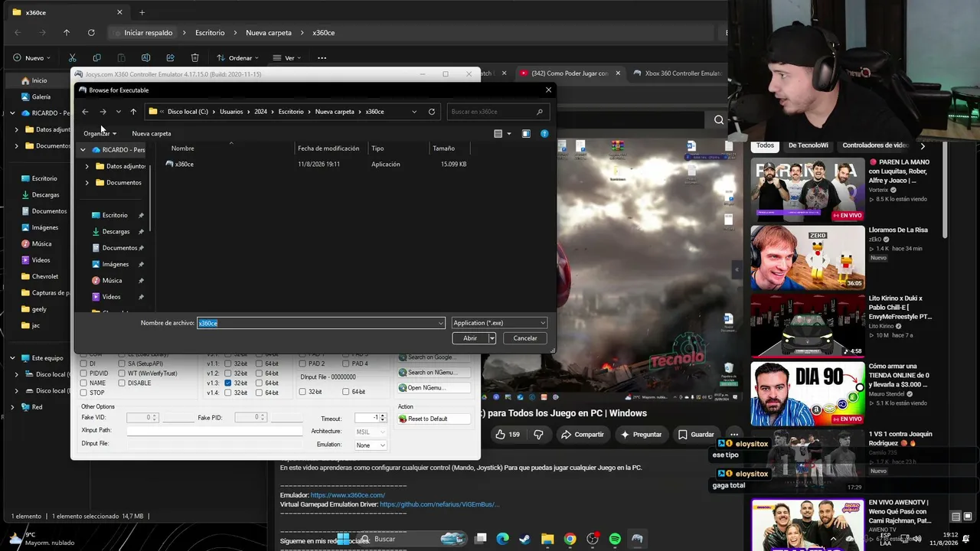This screenshot has height=551, width=980.
Task: Open the Nombre de archivo dropdown arrow
Action: click(440, 323)
